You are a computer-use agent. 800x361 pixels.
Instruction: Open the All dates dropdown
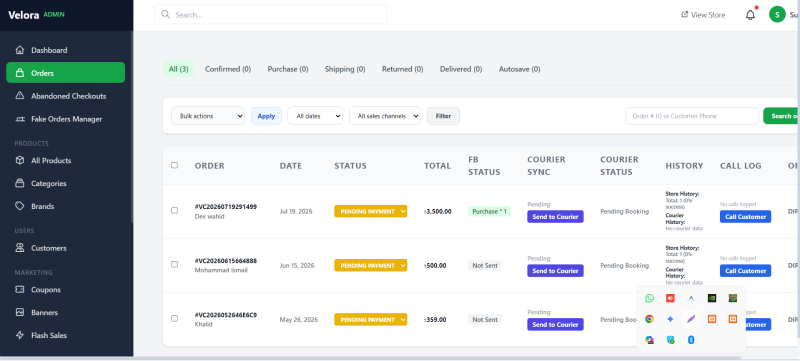click(315, 116)
